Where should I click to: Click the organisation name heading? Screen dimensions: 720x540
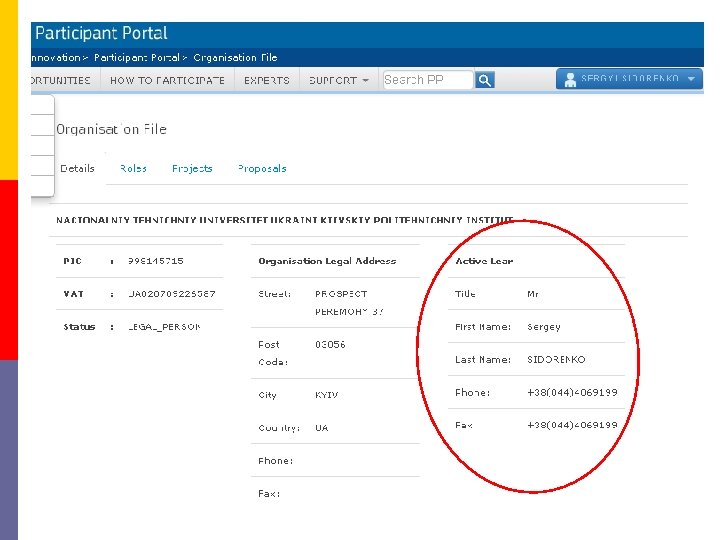[285, 220]
